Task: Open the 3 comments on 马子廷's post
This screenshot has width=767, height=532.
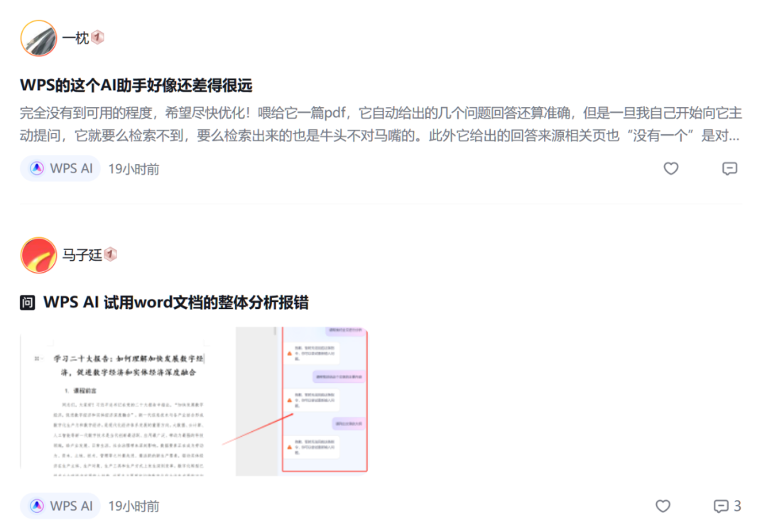Action: [727, 506]
